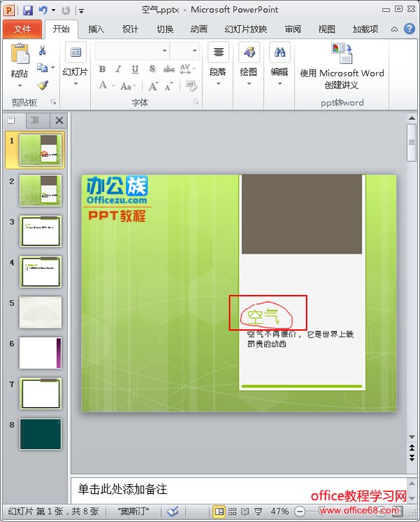Toggle text Shadow effect

click(x=152, y=69)
